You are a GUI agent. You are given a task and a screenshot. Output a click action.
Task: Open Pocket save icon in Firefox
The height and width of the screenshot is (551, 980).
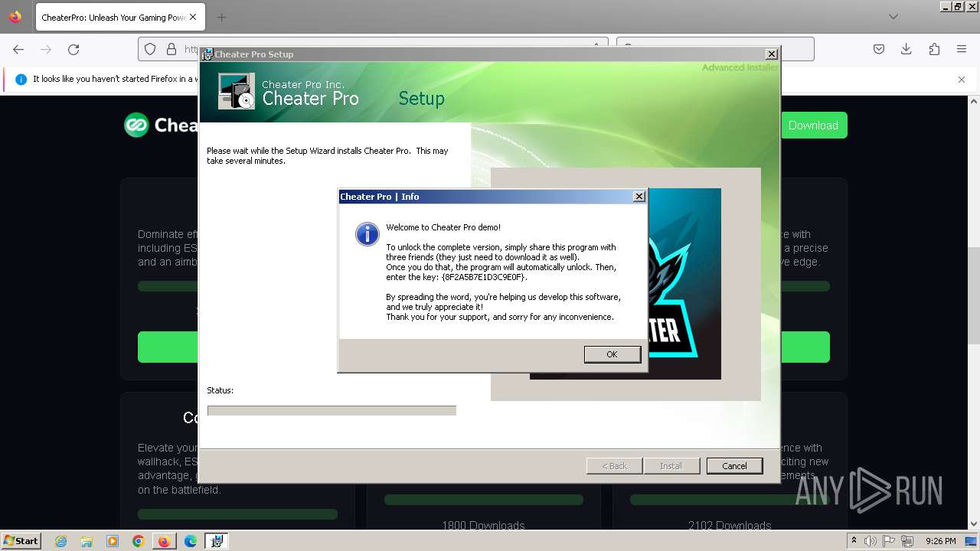coord(879,49)
